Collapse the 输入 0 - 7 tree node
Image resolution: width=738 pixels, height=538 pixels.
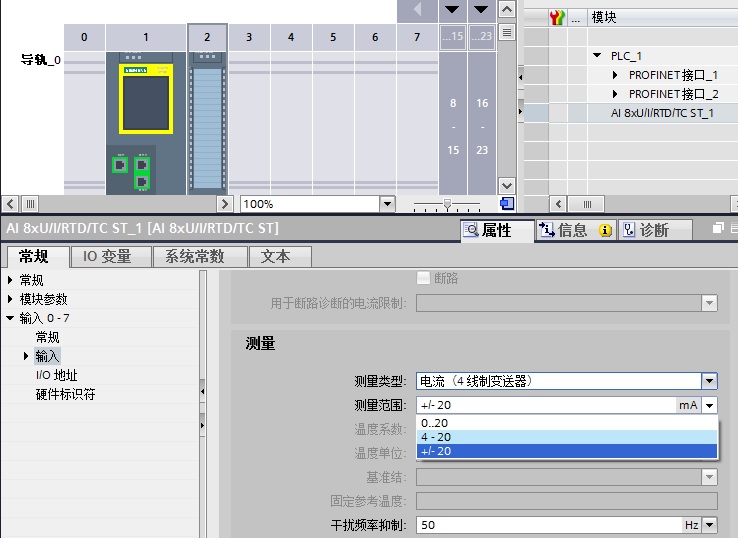(x=10, y=318)
